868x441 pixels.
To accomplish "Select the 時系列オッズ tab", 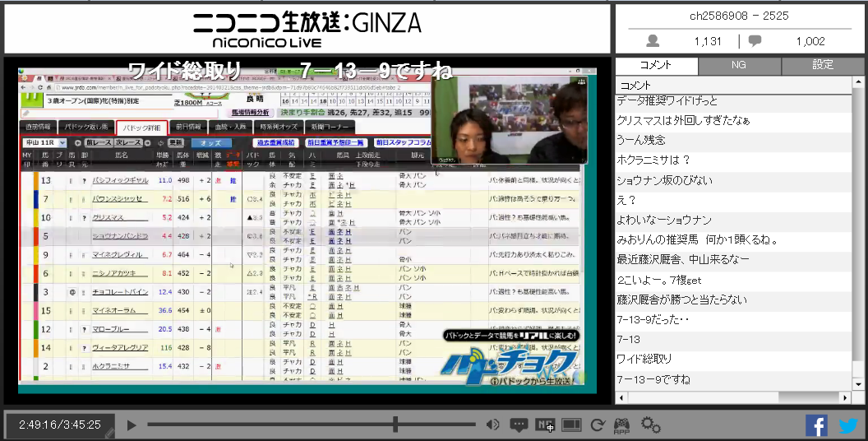I will (279, 127).
